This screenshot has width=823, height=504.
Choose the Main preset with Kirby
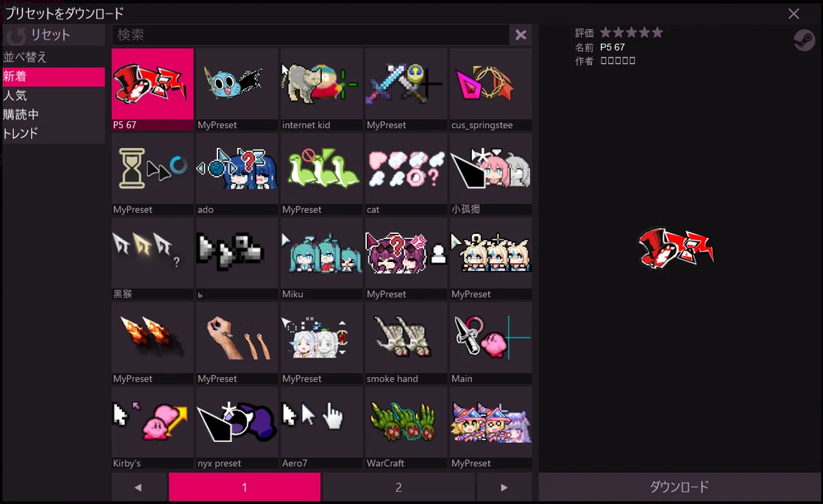(x=490, y=343)
